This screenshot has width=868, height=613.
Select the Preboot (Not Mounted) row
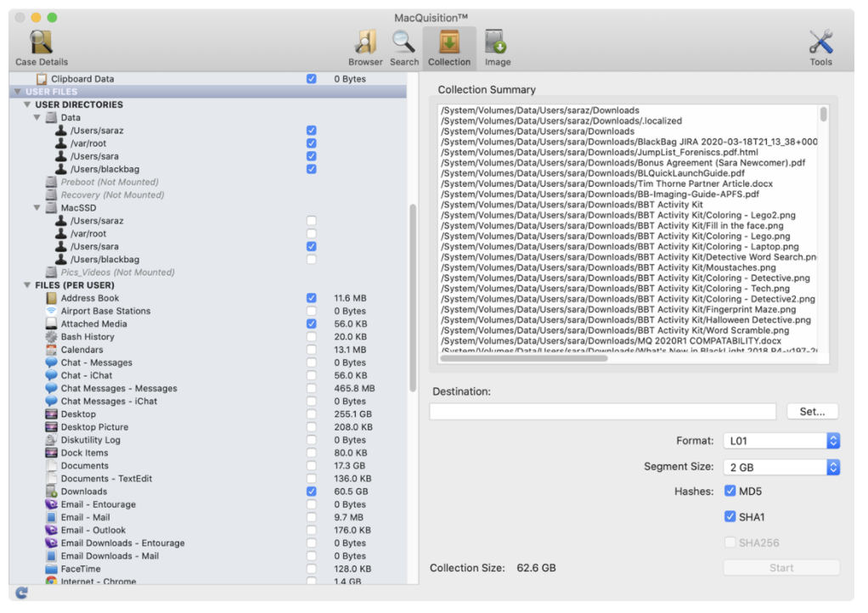click(x=110, y=182)
